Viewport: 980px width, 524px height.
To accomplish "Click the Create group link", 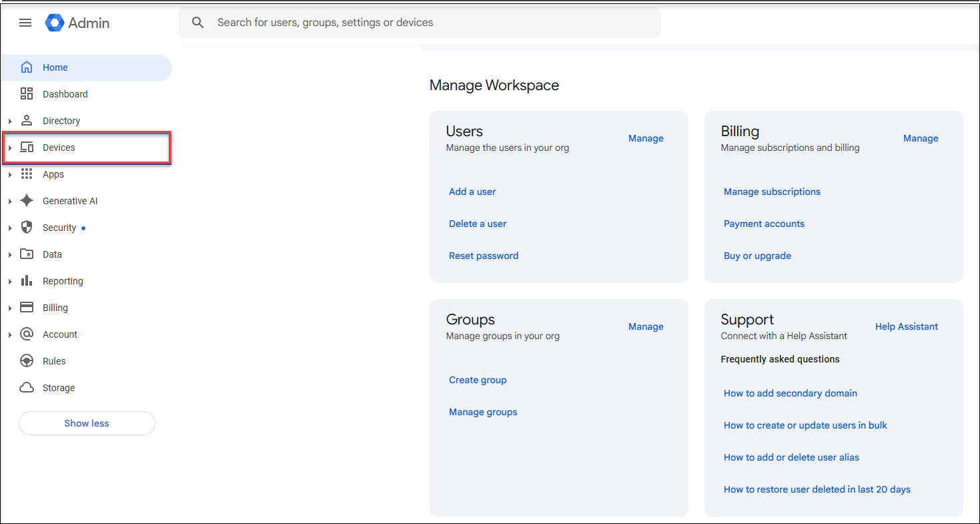I will (x=478, y=380).
